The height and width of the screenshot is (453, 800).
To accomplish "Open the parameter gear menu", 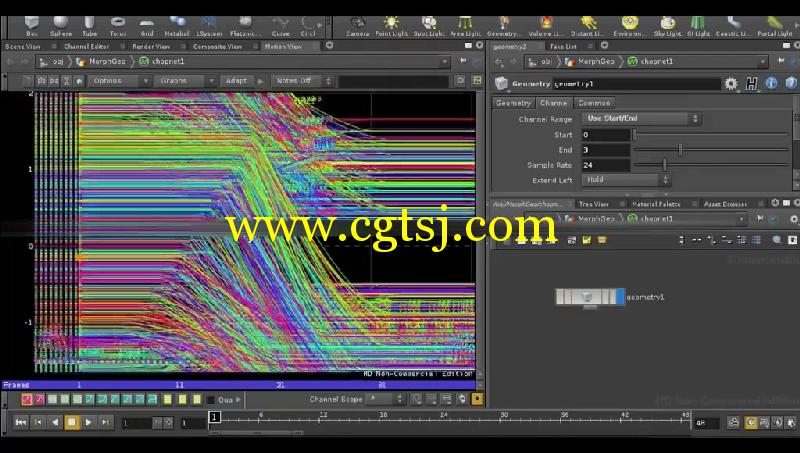I will [731, 84].
